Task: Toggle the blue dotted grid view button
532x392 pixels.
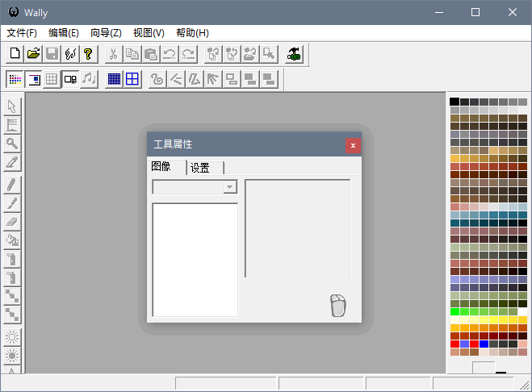Action: [114, 79]
